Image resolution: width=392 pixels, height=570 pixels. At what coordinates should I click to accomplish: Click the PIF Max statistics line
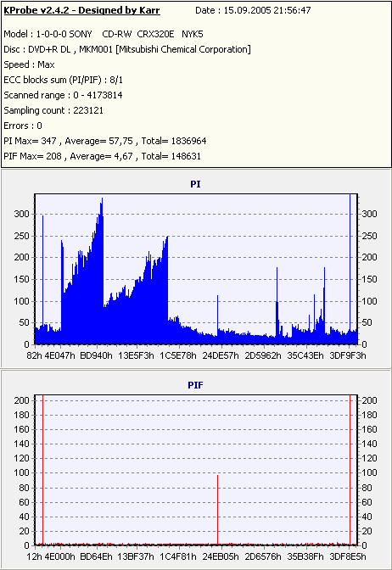tap(102, 156)
